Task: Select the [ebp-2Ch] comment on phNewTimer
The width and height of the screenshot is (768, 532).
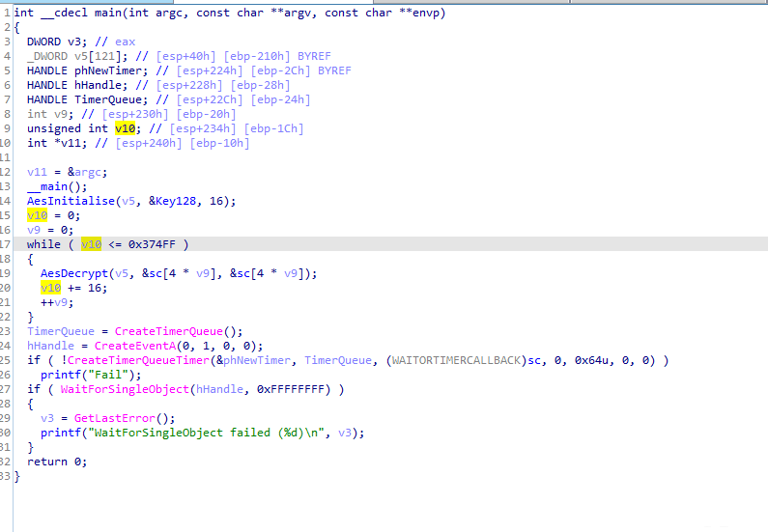Action: (x=280, y=70)
